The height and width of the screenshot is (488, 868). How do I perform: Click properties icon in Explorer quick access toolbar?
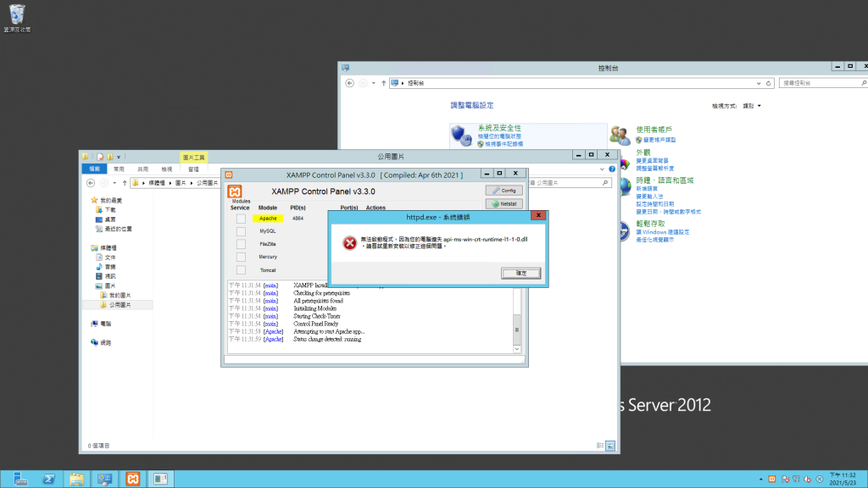tap(100, 157)
